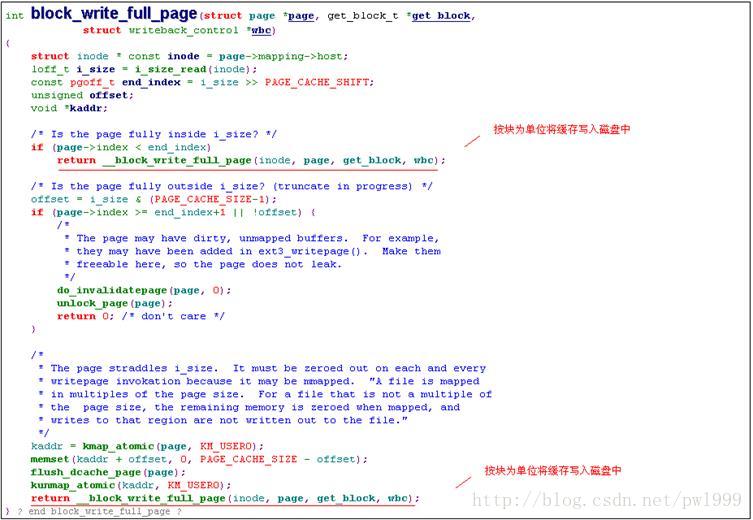Click the kmap_atomic(page, KM_USER0) call
This screenshot has height=520, width=753.
(173, 446)
